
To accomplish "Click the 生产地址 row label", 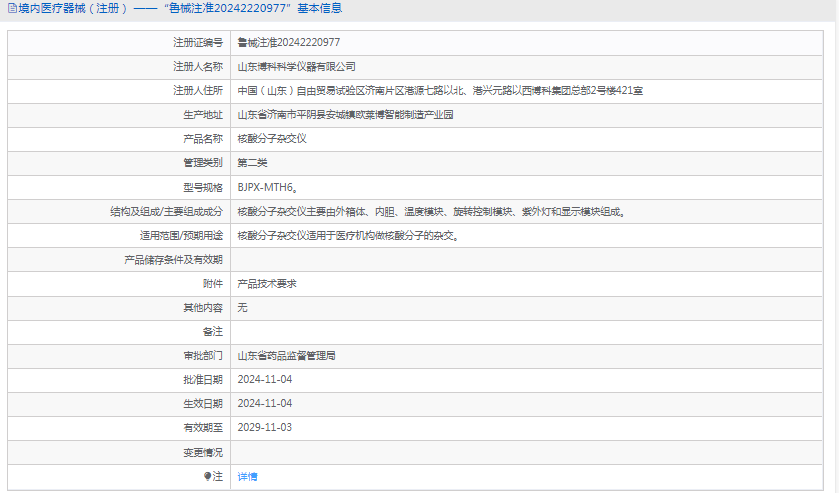I will (x=203, y=115).
